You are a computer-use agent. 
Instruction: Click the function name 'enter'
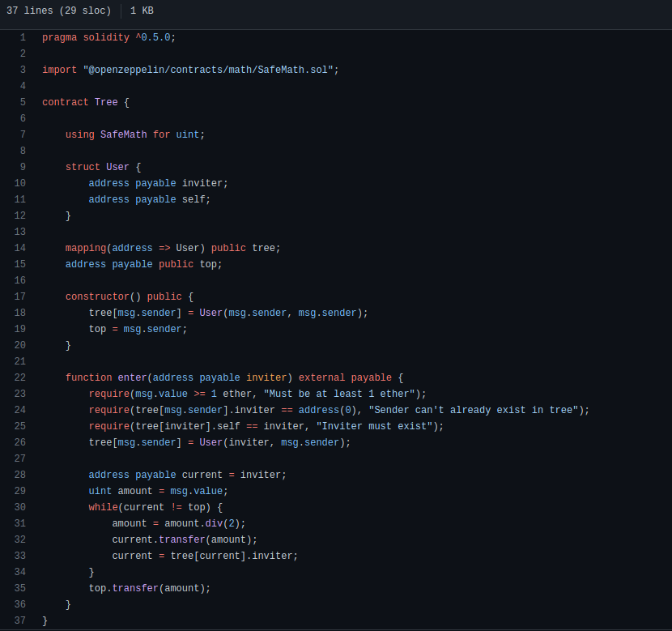(x=132, y=377)
